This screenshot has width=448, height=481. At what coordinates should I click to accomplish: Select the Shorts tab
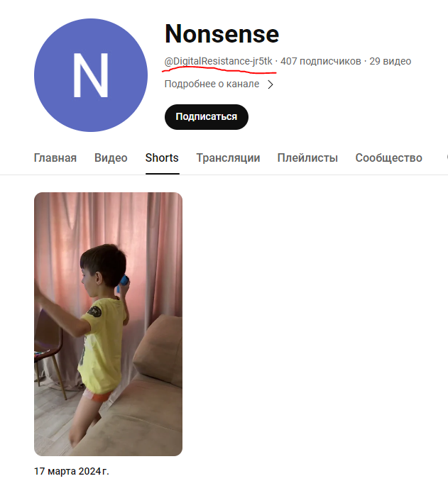[162, 158]
